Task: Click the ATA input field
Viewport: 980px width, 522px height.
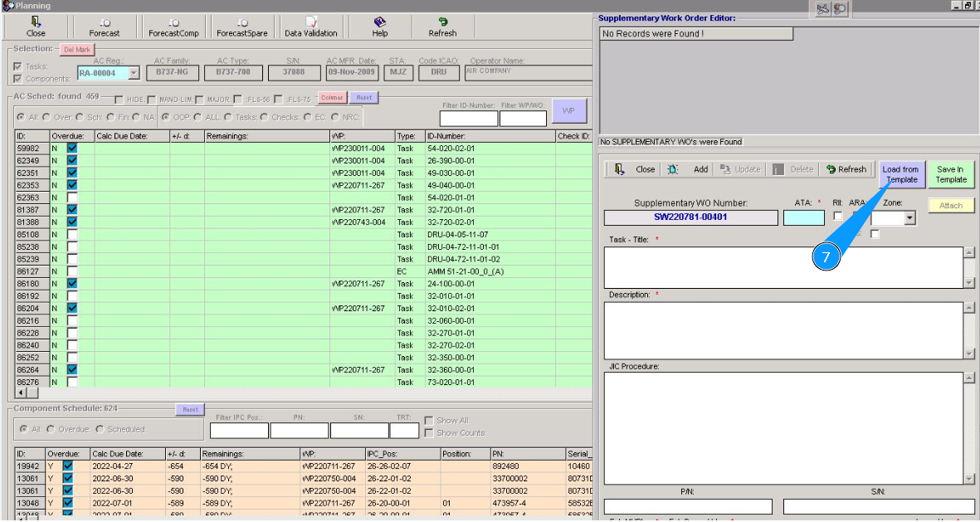Action: click(804, 217)
